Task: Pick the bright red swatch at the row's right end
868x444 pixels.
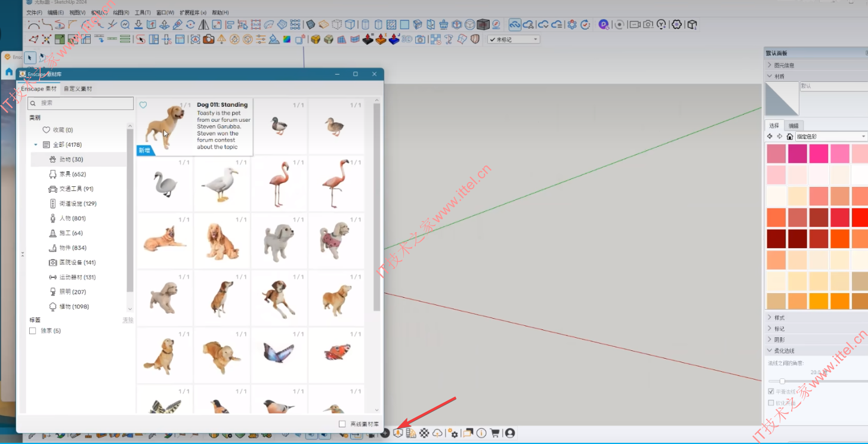Action: tap(860, 217)
